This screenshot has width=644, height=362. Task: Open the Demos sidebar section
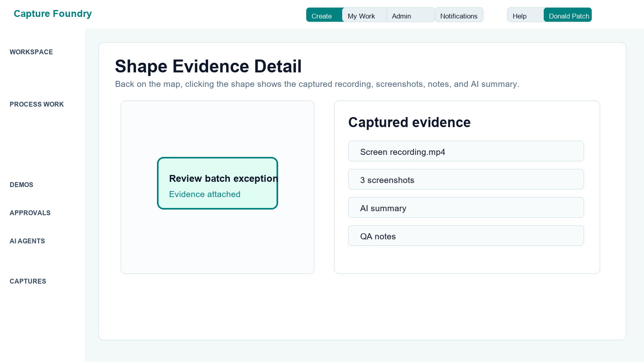[21, 185]
